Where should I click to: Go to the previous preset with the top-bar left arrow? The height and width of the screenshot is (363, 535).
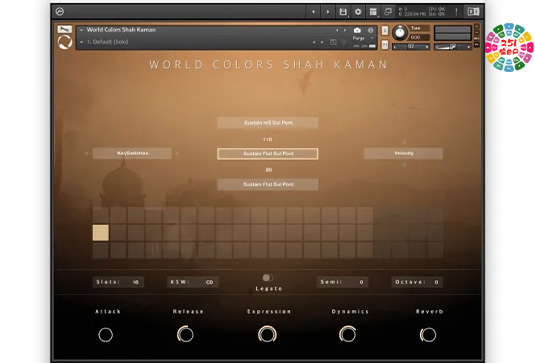313,12
